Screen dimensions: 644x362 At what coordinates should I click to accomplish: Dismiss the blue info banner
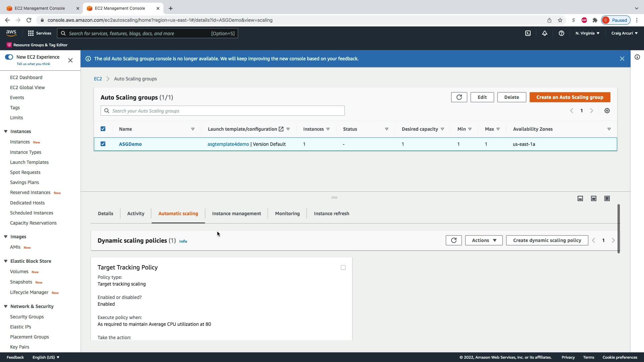point(622,59)
